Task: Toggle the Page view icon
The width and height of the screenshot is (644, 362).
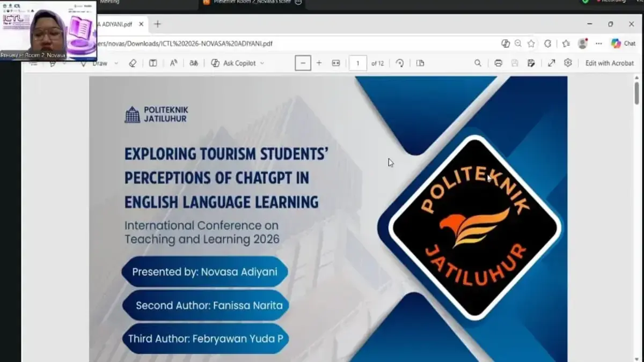Action: tap(420, 63)
